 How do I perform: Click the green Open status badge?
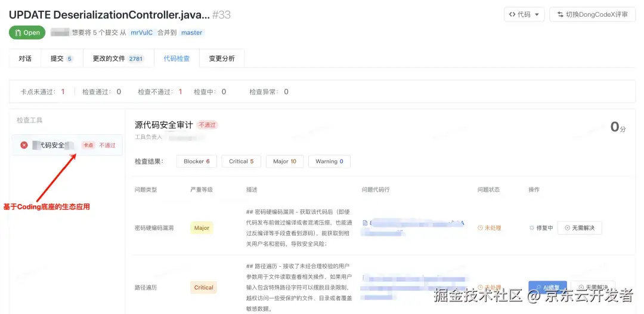click(x=27, y=32)
